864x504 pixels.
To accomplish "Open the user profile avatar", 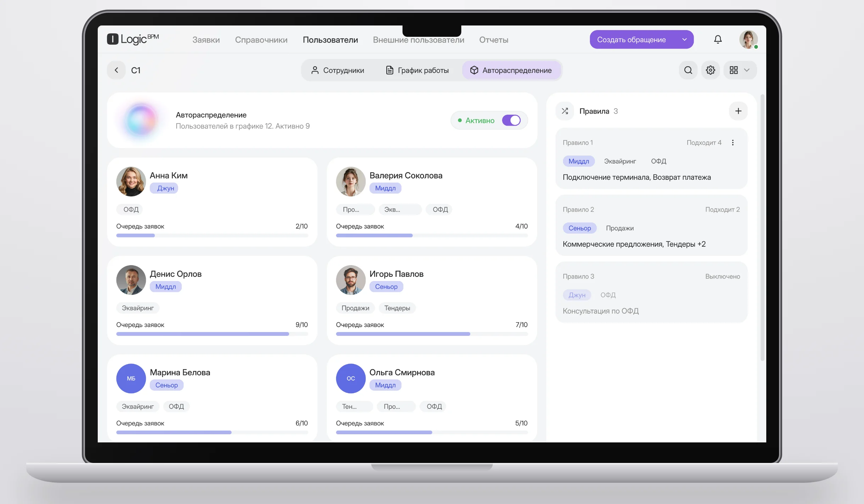I will coord(748,39).
